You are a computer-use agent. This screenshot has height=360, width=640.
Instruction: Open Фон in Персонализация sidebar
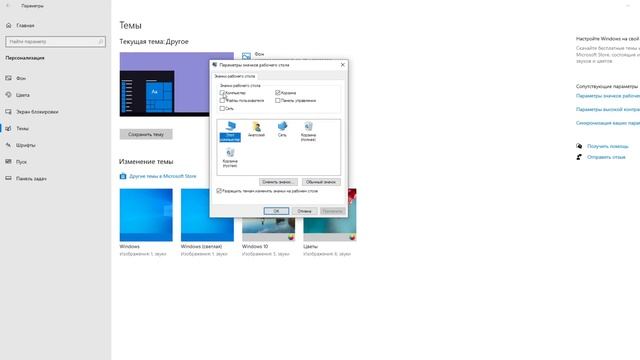click(x=21, y=78)
